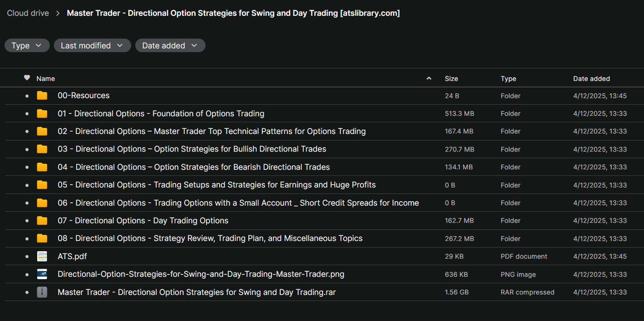This screenshot has height=321, width=644.
Task: Select folder 05 Trading Setups for Earnings
Action: [x=217, y=185]
